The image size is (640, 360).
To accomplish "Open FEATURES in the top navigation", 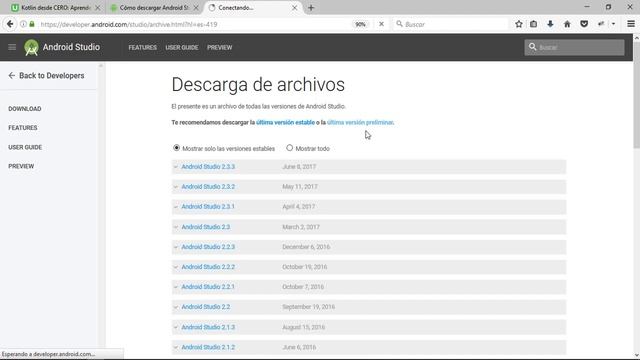I will pos(142,47).
